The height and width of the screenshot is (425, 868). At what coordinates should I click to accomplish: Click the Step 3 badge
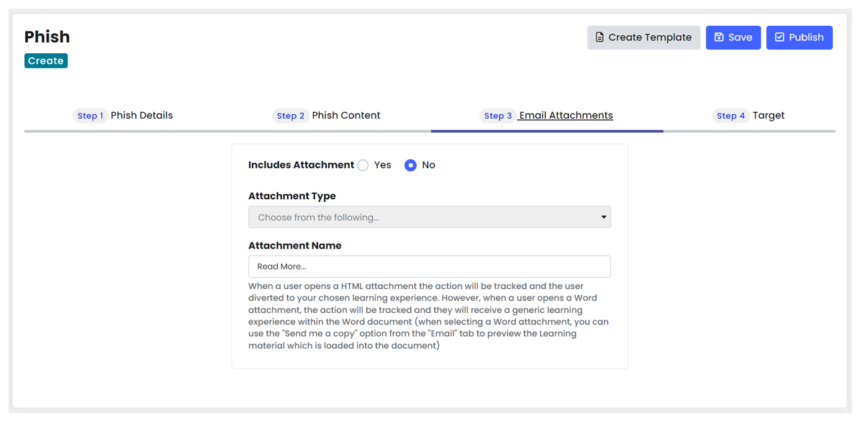(x=498, y=116)
